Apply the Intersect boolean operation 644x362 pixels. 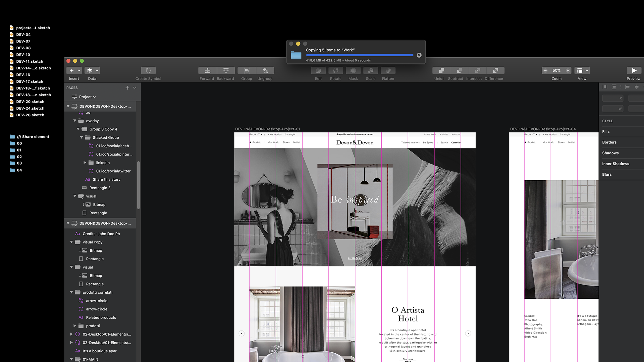[x=478, y=70]
